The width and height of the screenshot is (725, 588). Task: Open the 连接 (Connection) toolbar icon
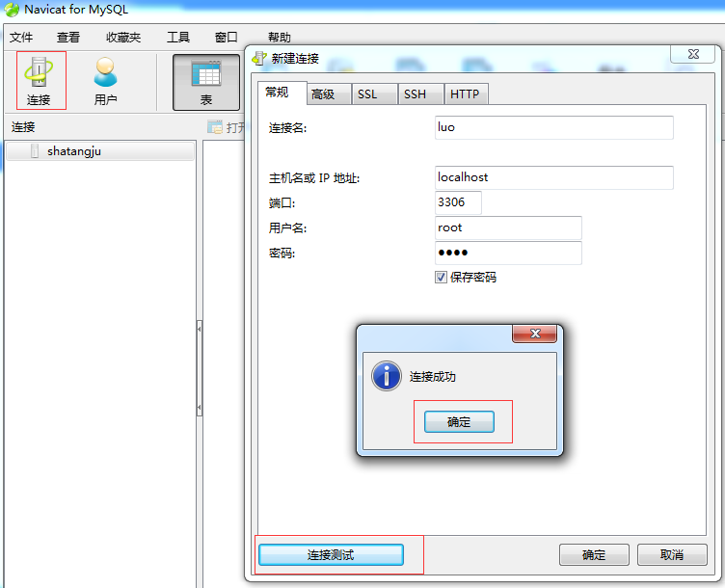click(x=40, y=81)
